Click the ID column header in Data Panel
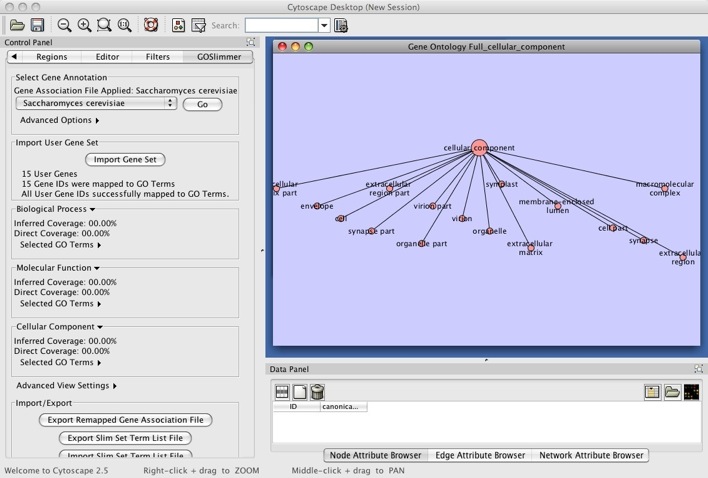 (293, 407)
